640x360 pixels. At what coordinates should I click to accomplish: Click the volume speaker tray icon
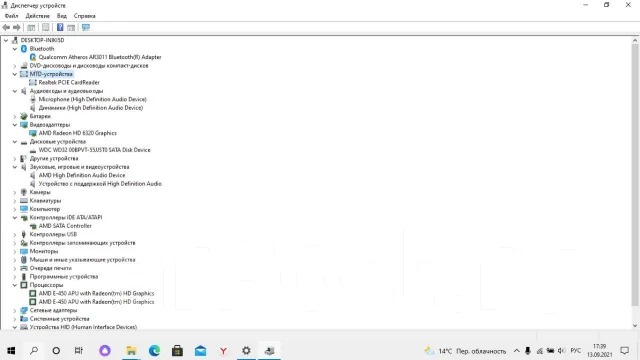point(561,351)
